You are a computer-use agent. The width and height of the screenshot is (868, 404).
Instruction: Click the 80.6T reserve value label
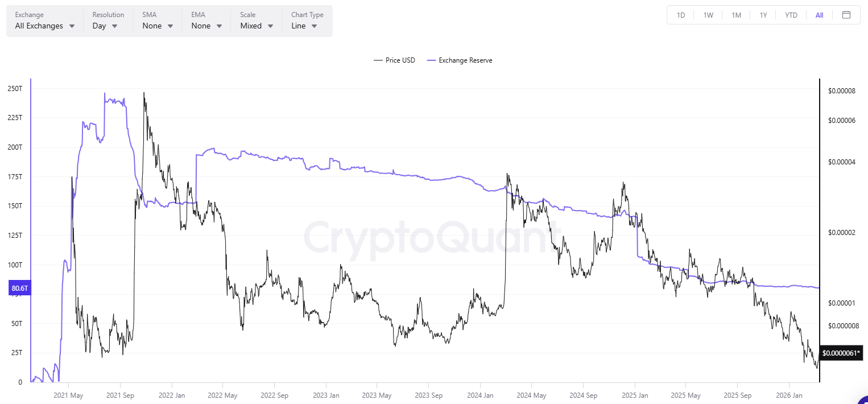(x=19, y=288)
